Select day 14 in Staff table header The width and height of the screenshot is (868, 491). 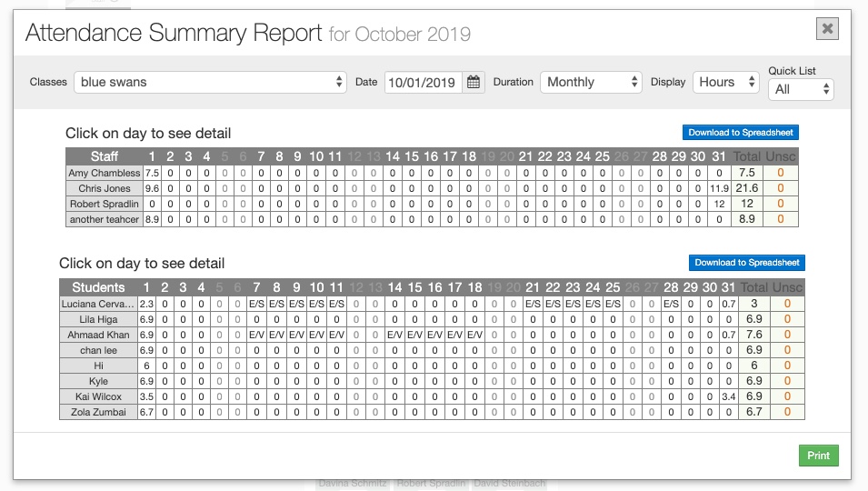tap(393, 156)
